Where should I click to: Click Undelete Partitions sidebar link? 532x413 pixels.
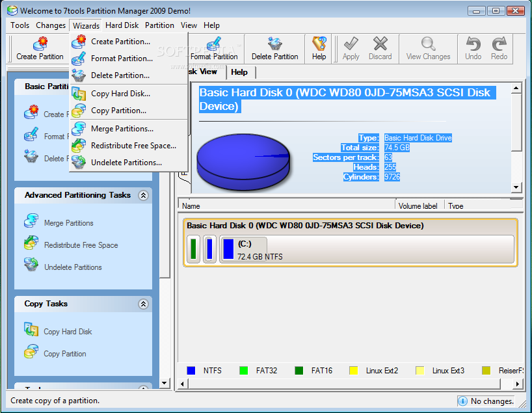[73, 267]
